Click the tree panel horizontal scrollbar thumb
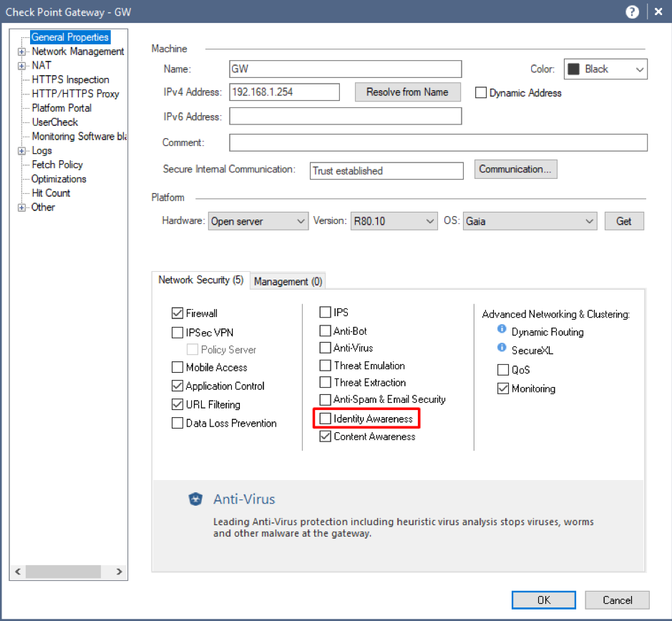Screen dimensions: 672x621 click(x=64, y=572)
